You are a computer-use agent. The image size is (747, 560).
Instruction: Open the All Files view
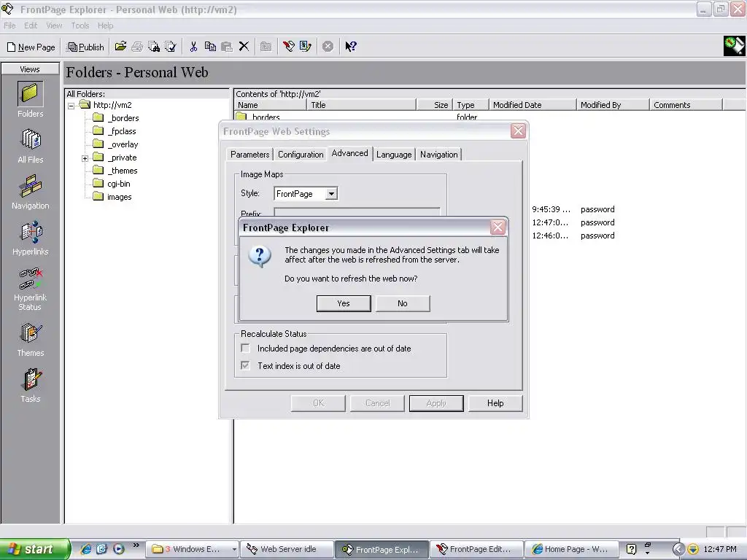30,146
